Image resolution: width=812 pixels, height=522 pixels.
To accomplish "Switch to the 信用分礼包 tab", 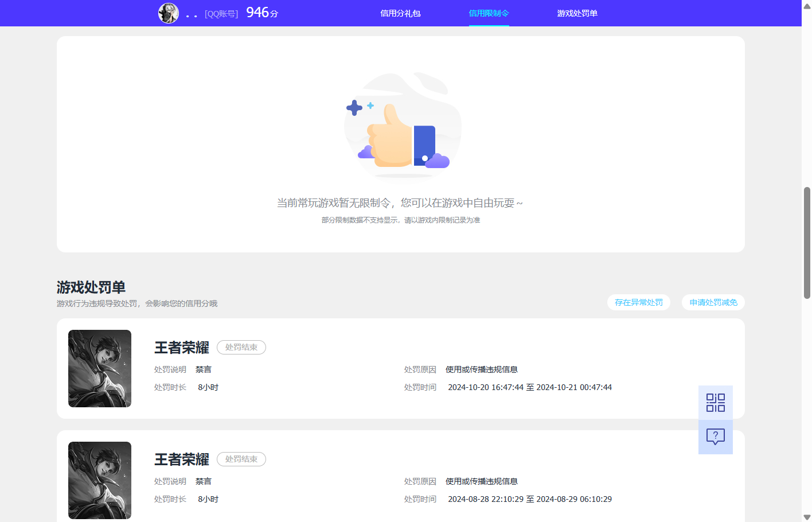I will [x=400, y=13].
